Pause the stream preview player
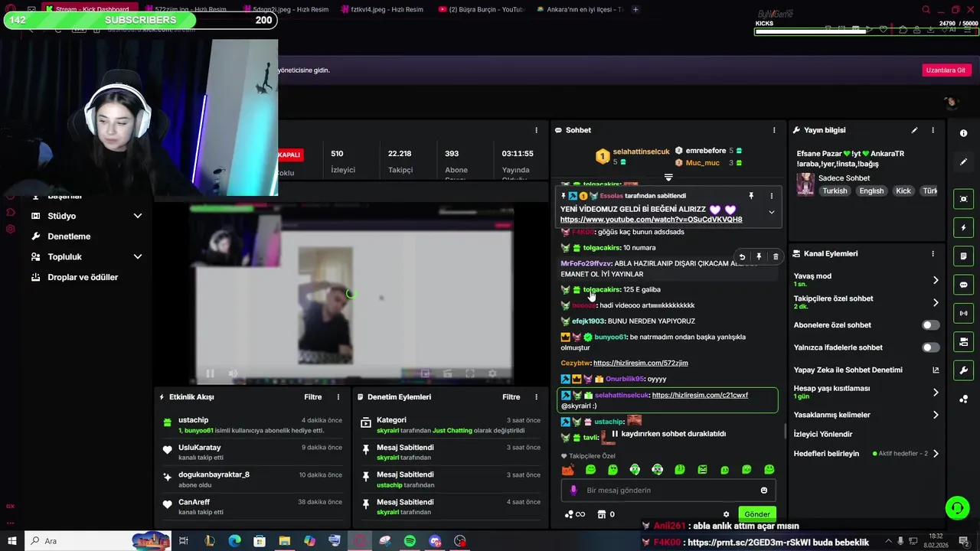The height and width of the screenshot is (551, 980). point(210,373)
